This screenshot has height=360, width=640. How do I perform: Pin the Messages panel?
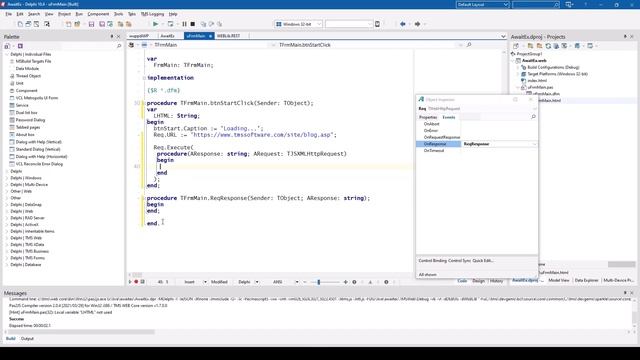(x=625, y=293)
